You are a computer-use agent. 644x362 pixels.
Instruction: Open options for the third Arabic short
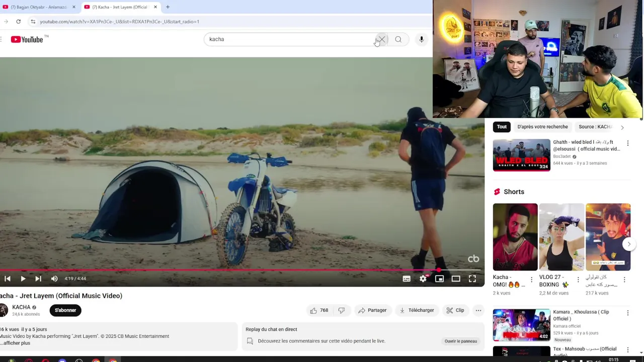[624, 280]
